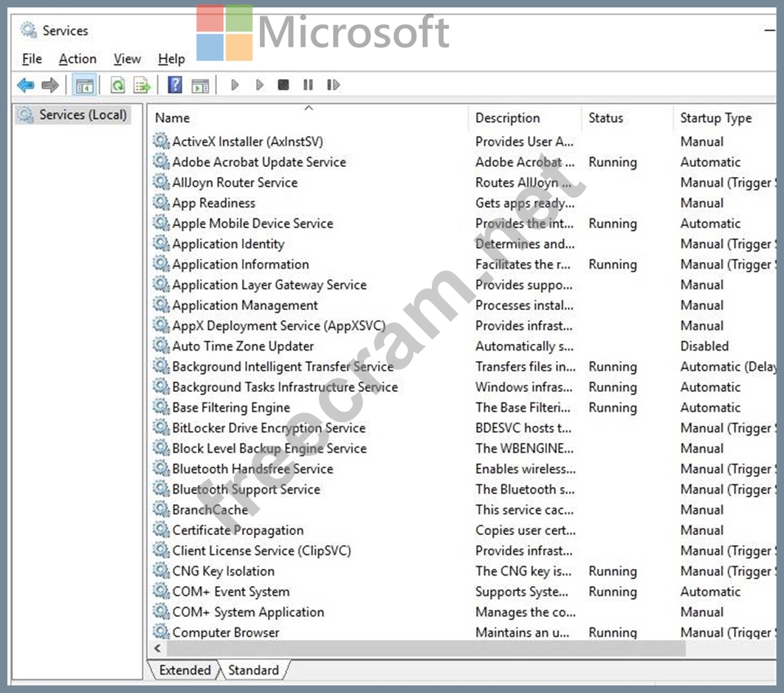Open the Action menu
Image resolution: width=784 pixels, height=693 pixels.
coord(78,59)
